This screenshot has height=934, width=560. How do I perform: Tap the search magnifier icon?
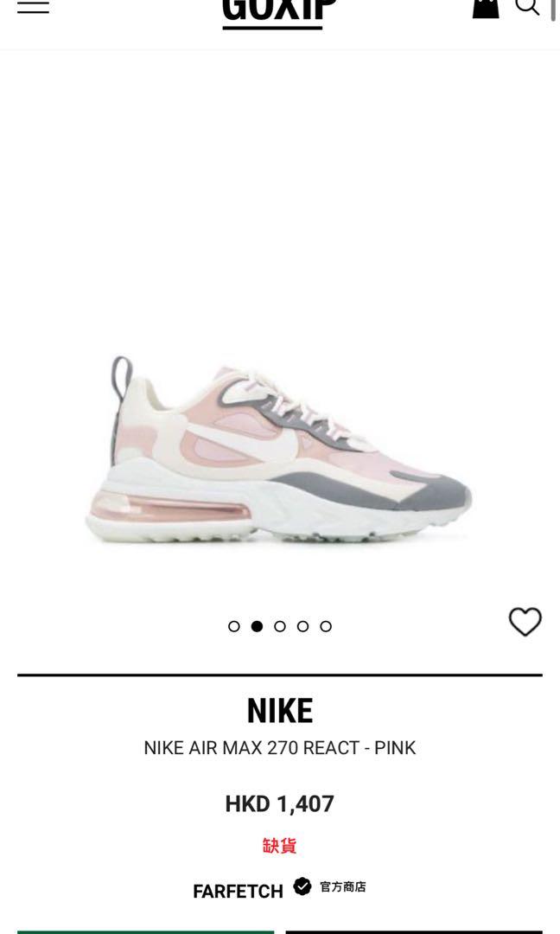[527, 7]
